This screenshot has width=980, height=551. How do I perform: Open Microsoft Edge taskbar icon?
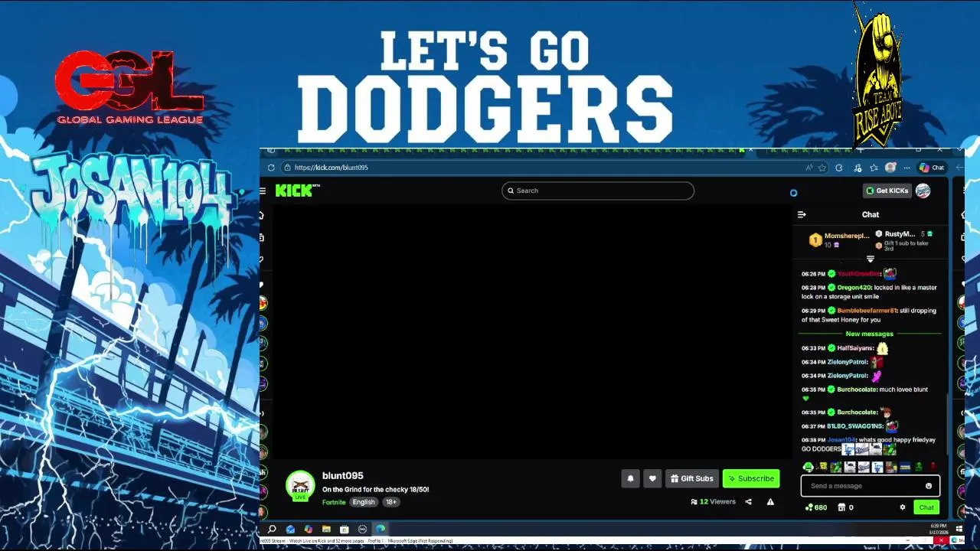(381, 530)
